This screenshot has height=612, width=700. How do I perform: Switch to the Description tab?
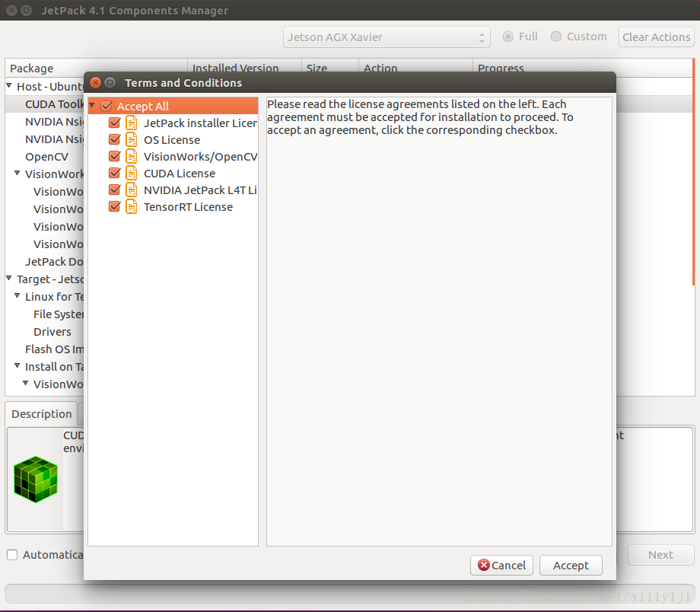42,414
